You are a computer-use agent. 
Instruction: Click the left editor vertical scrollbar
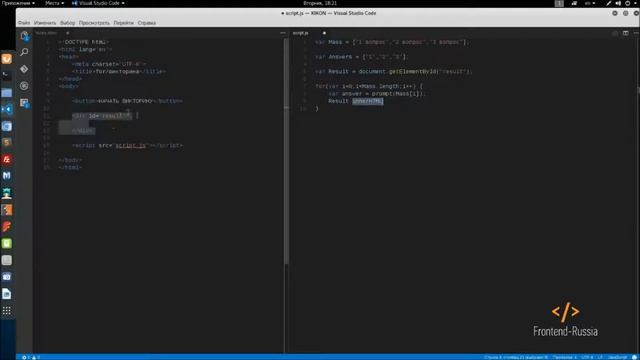click(x=286, y=151)
